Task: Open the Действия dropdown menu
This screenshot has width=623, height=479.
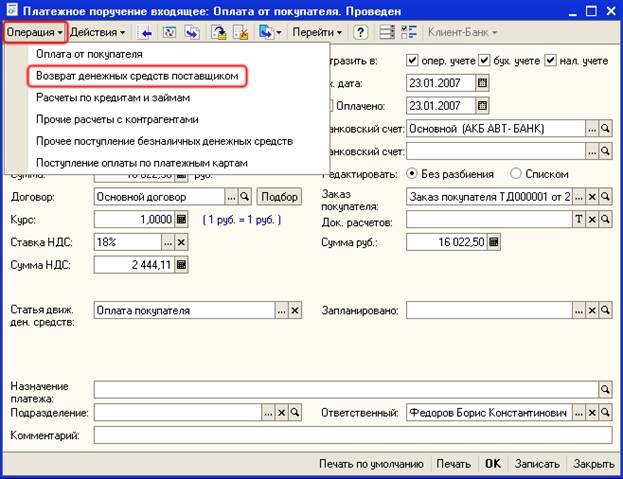Action: pyautogui.click(x=97, y=32)
